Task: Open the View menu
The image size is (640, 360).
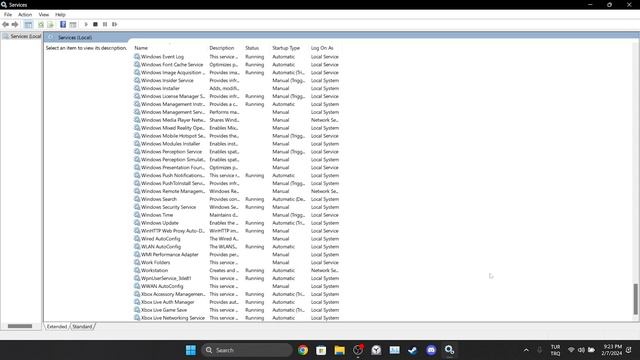Action: 44,14
